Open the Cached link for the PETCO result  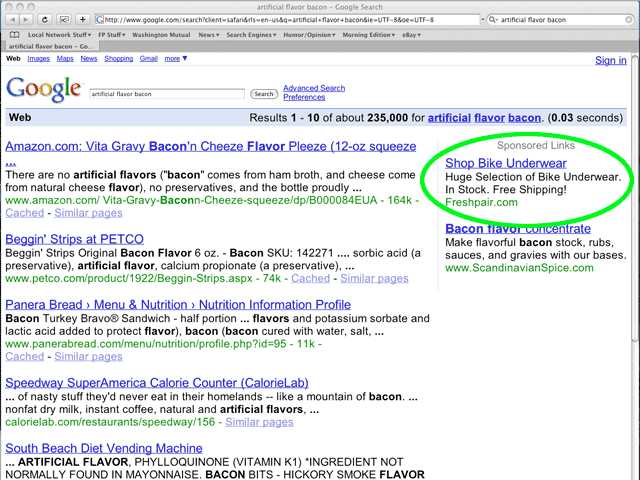[x=310, y=278]
